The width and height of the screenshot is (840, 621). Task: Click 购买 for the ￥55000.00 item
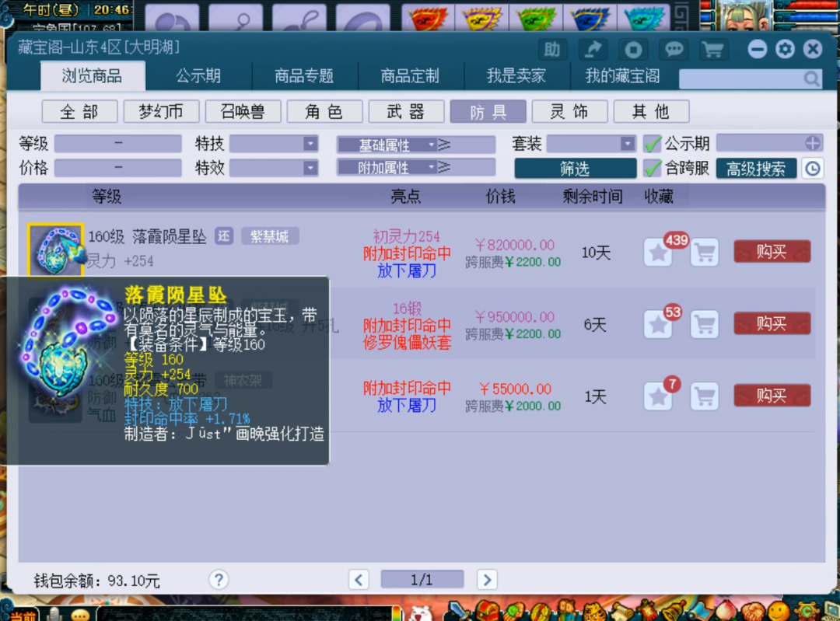pos(772,396)
